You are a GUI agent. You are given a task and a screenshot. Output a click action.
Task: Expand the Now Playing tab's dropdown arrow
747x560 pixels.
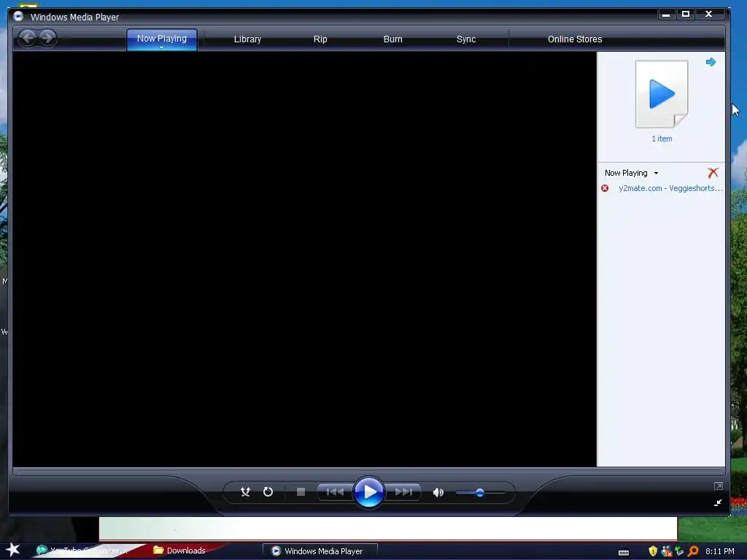pyautogui.click(x=161, y=47)
